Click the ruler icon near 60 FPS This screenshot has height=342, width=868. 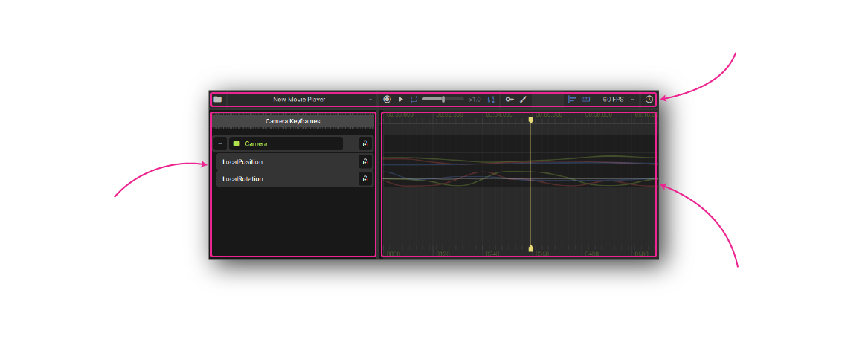pyautogui.click(x=585, y=99)
